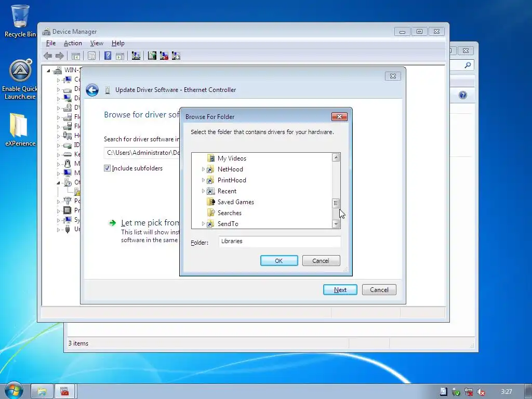Click the taskbar clock showing 3:27
532x399 pixels.
[506, 392]
